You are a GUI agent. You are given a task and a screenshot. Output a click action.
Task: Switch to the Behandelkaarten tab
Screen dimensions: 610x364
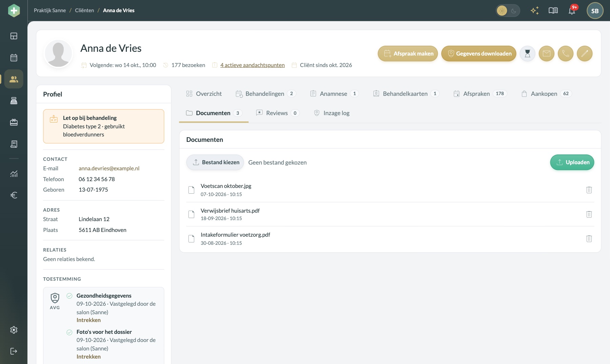(x=406, y=94)
